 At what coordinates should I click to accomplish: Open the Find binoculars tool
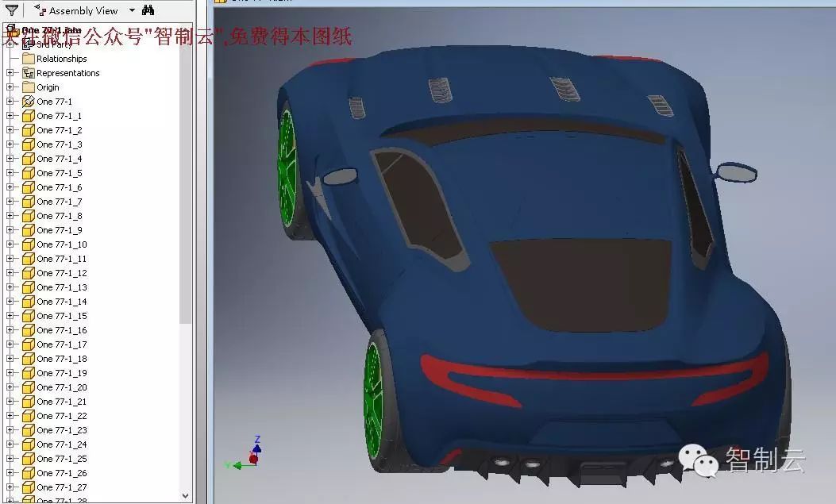click(148, 10)
